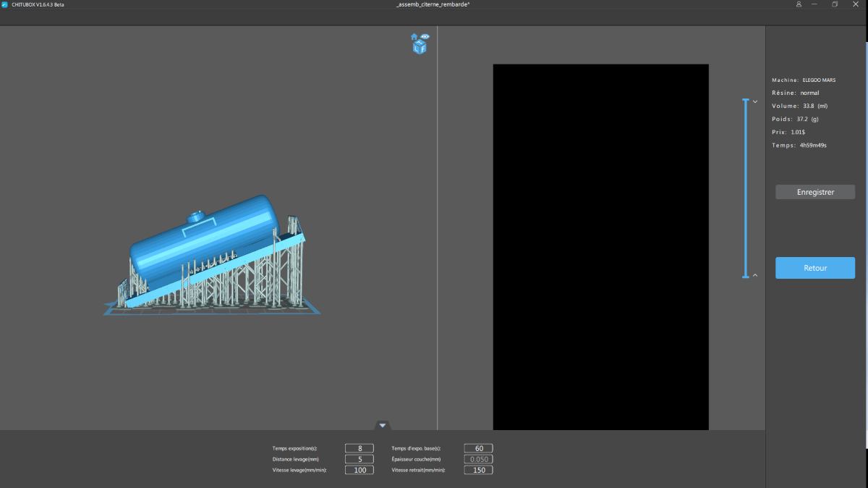Toggle perspective view with the eye icon
Screen dimensions: 868x488
click(425, 36)
